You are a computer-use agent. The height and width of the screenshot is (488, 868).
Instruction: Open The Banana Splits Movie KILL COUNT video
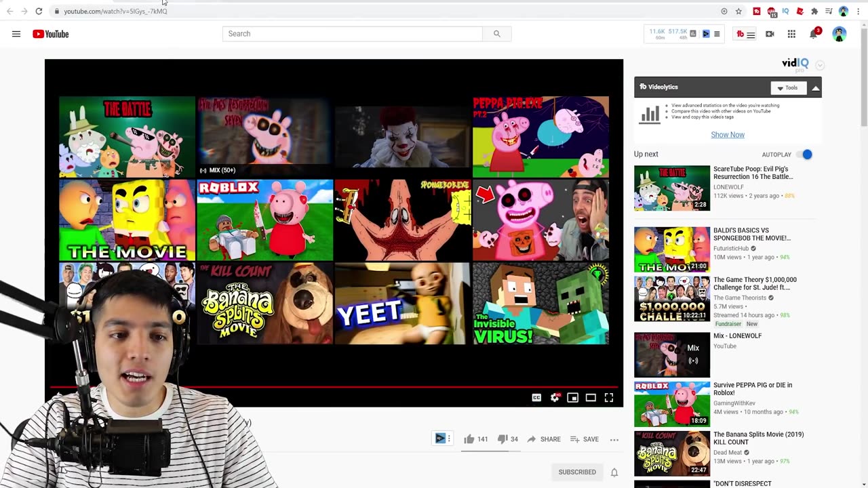coord(758,439)
